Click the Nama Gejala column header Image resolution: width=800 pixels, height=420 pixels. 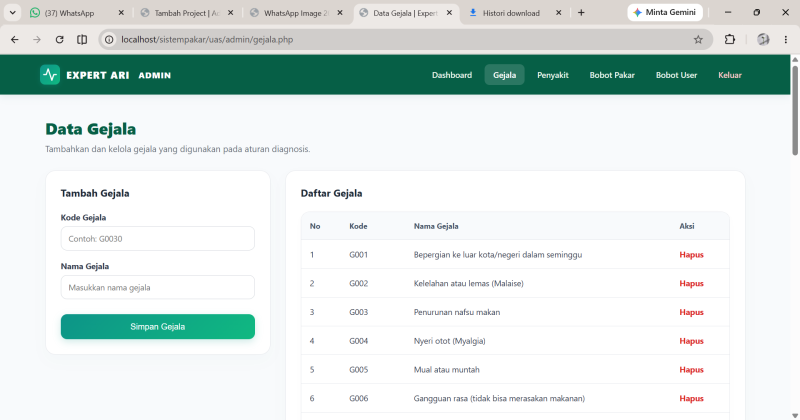[436, 226]
